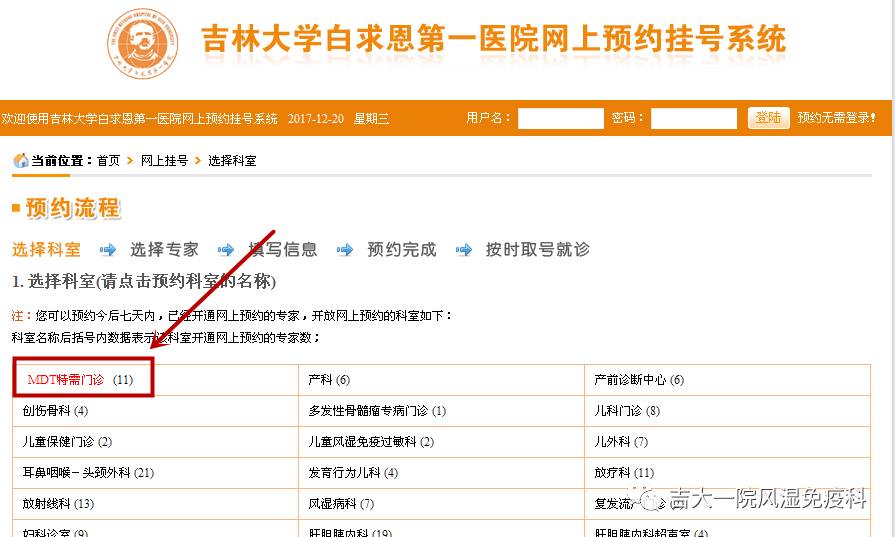
Task: Open the 发育行为儿科 (4) department
Action: click(353, 473)
